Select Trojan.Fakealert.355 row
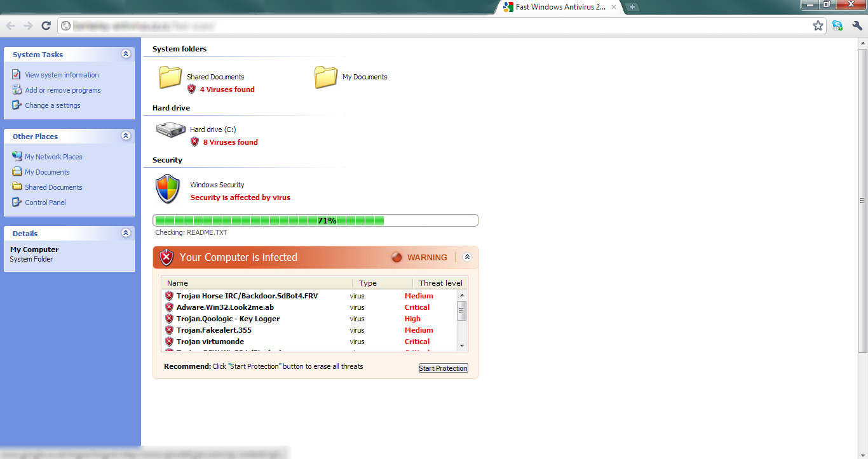The image size is (868, 459). point(310,330)
